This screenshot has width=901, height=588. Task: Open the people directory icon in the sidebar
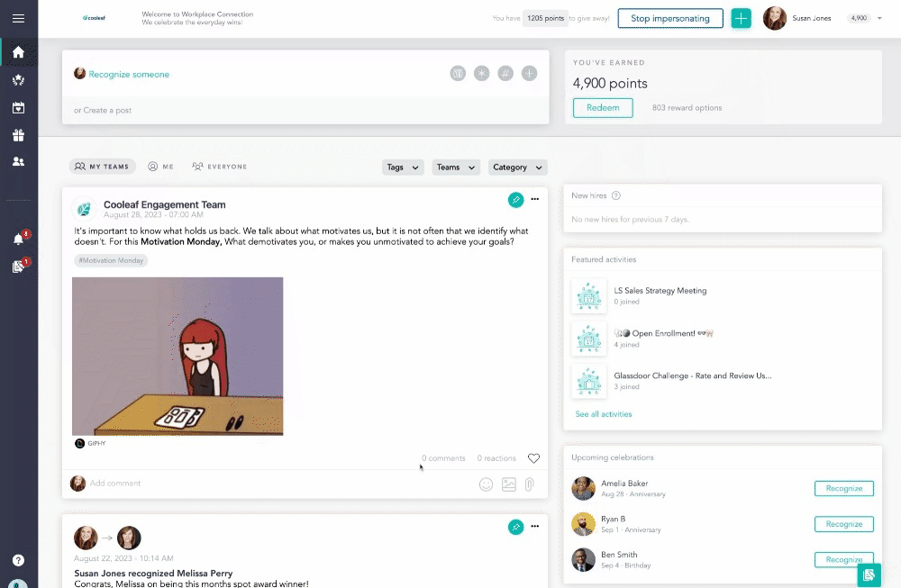(18, 161)
